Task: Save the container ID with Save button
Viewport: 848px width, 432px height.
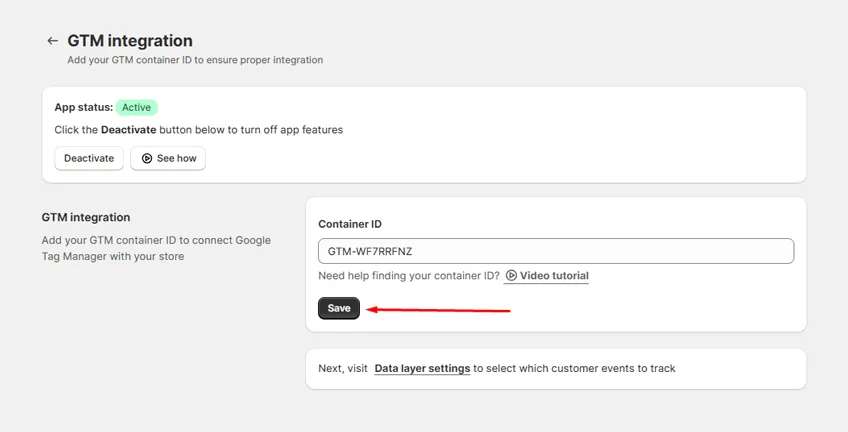Action: [x=339, y=308]
